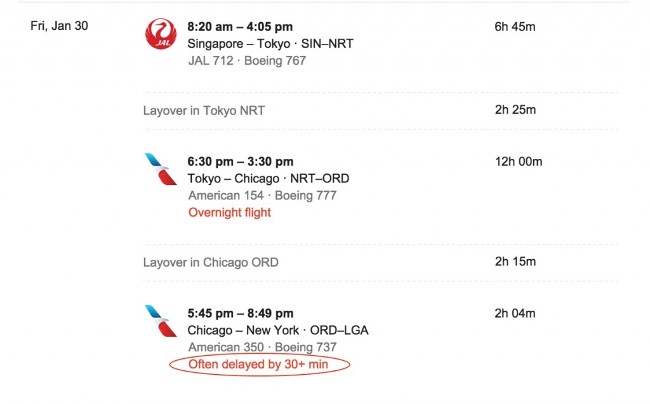Select the Fri, Jan 30 date label
The width and height of the screenshot is (650, 404).
coord(59,26)
